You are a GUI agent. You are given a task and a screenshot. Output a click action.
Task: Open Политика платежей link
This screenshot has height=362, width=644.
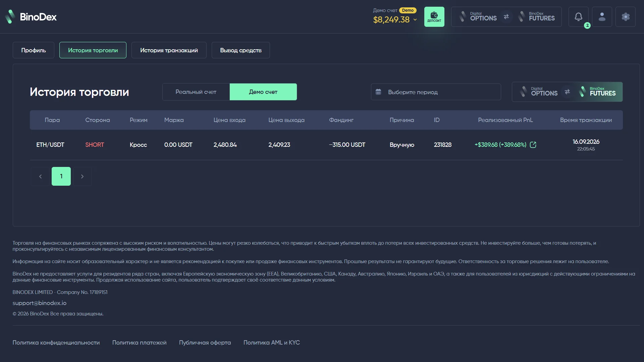click(x=139, y=343)
